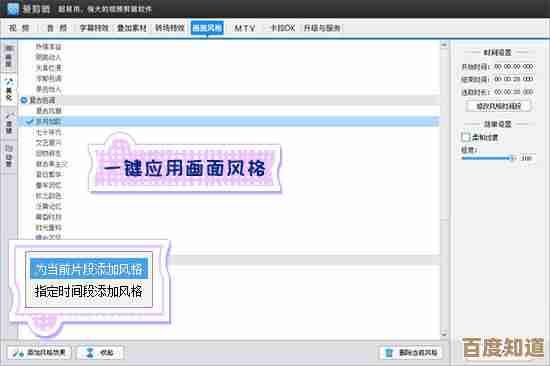This screenshot has height=366, width=550.
Task: Collapse the 复古色调 style group
Action: [24, 100]
